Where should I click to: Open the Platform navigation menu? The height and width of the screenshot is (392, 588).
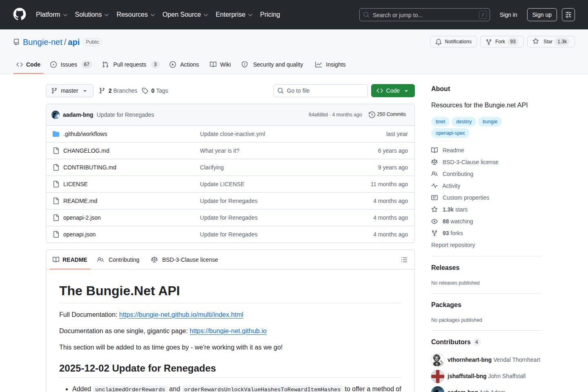pyautogui.click(x=51, y=15)
